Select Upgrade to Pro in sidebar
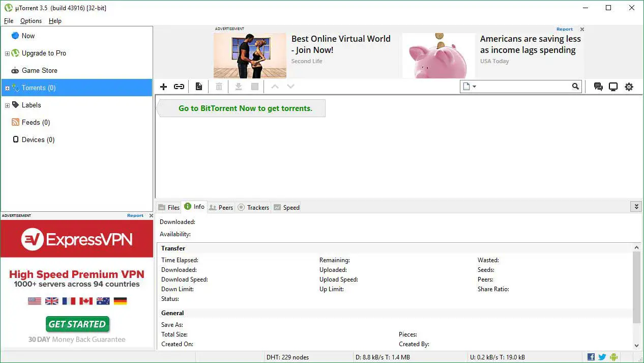 click(x=77, y=53)
